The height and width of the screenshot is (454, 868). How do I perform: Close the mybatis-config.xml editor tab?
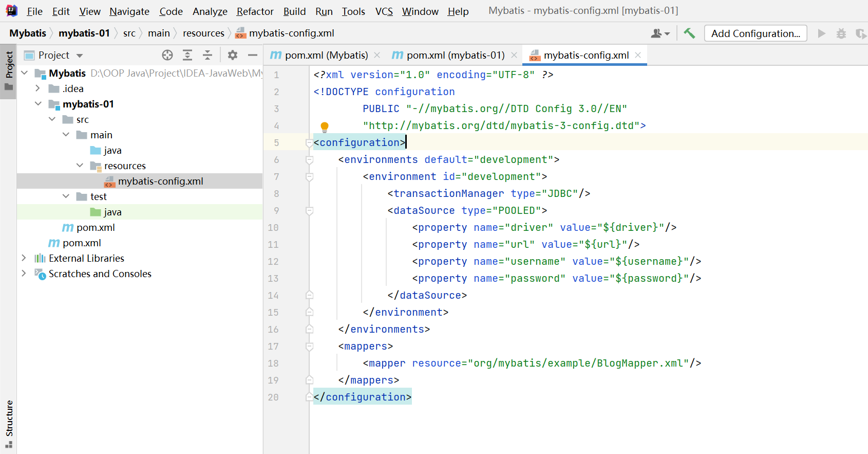[638, 55]
